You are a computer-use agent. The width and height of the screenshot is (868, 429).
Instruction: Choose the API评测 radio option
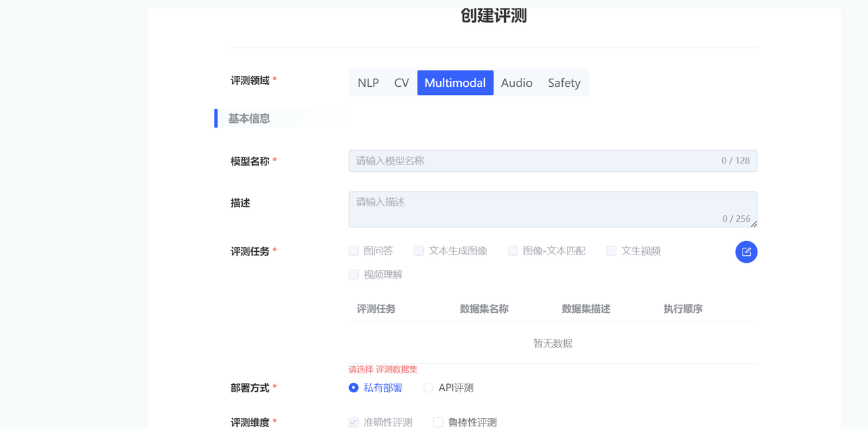coord(429,388)
